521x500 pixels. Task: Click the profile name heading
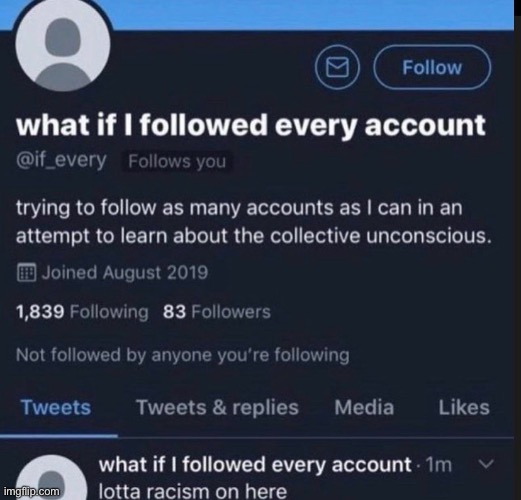coord(251,125)
